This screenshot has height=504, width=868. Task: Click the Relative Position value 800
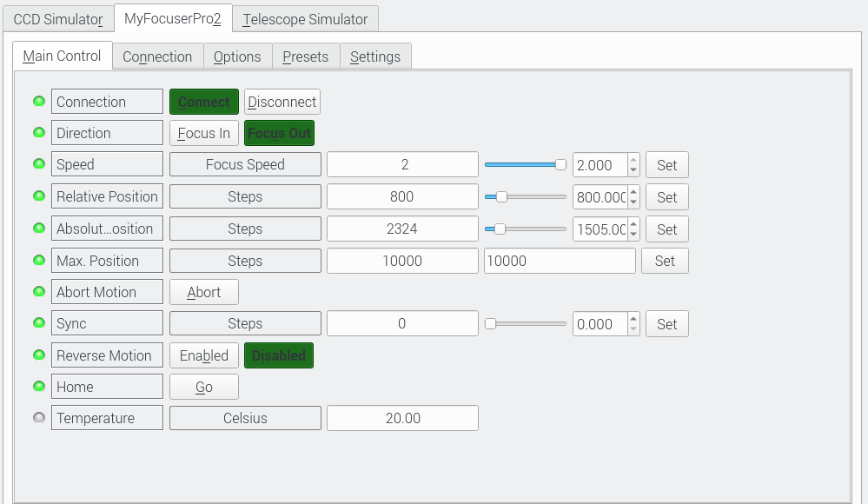(402, 196)
